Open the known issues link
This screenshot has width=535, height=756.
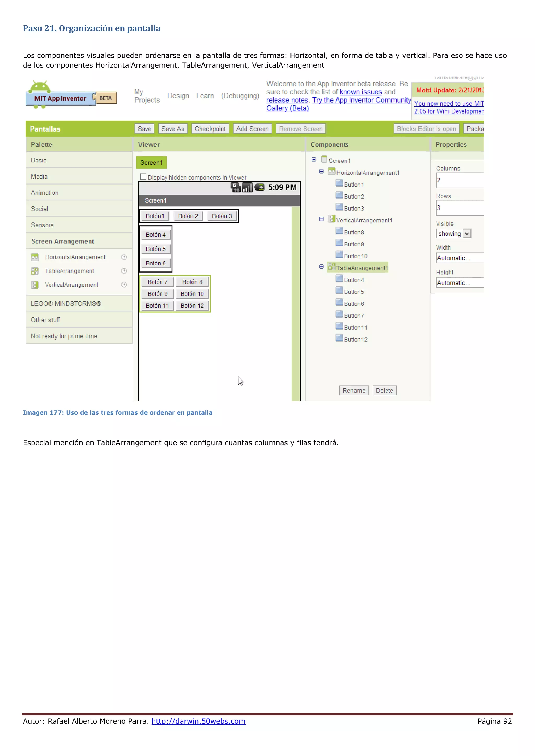[361, 92]
